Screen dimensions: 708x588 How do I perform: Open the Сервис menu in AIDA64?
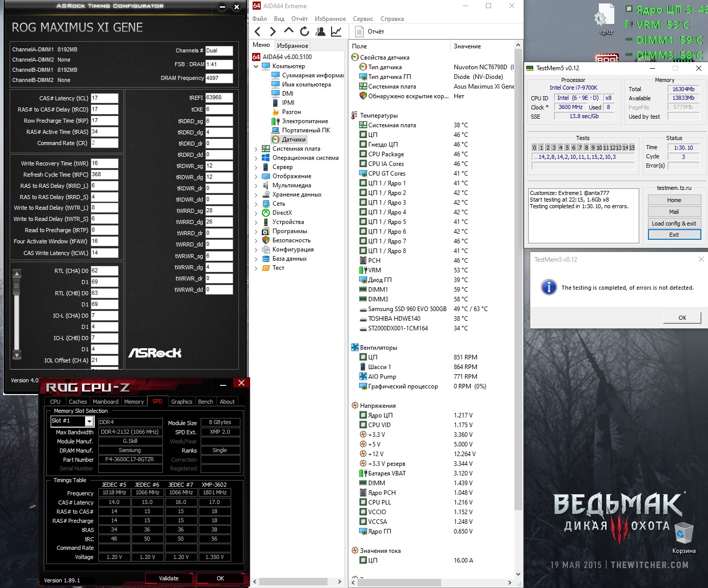tap(363, 19)
